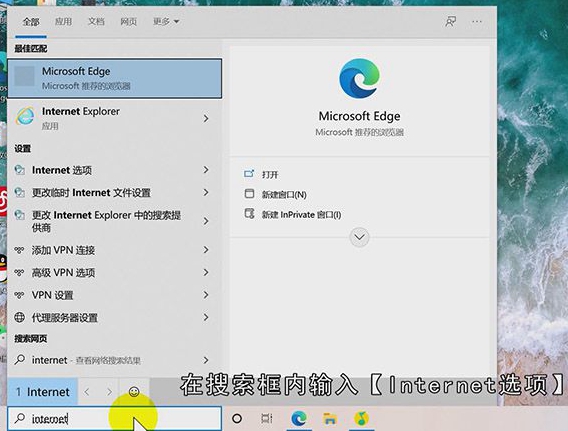Expand arrow for 代理服务器设置
Viewport: 568px width, 431px height.
click(206, 317)
